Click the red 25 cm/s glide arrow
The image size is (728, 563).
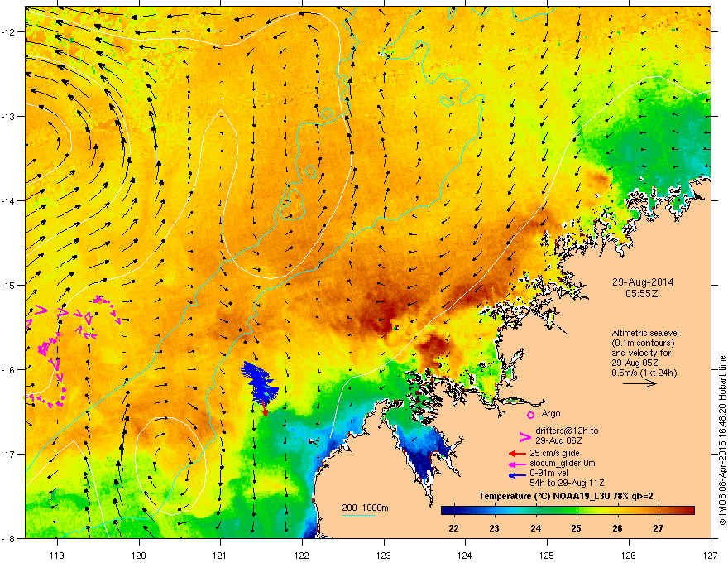pyautogui.click(x=517, y=454)
